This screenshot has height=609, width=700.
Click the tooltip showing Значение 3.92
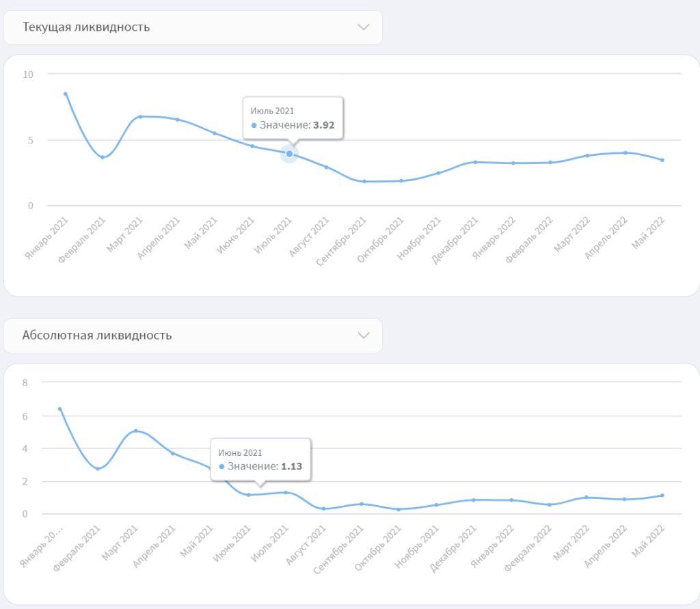(x=293, y=118)
